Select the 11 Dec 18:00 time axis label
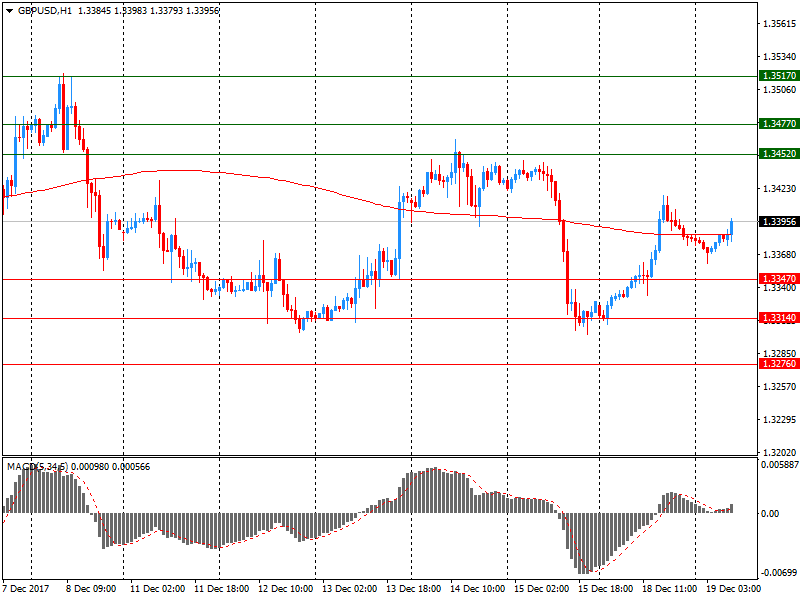This screenshot has width=800, height=600. 222,589
